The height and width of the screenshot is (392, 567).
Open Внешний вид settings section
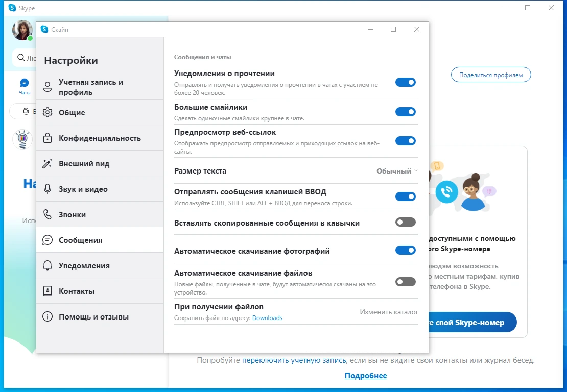coord(100,164)
